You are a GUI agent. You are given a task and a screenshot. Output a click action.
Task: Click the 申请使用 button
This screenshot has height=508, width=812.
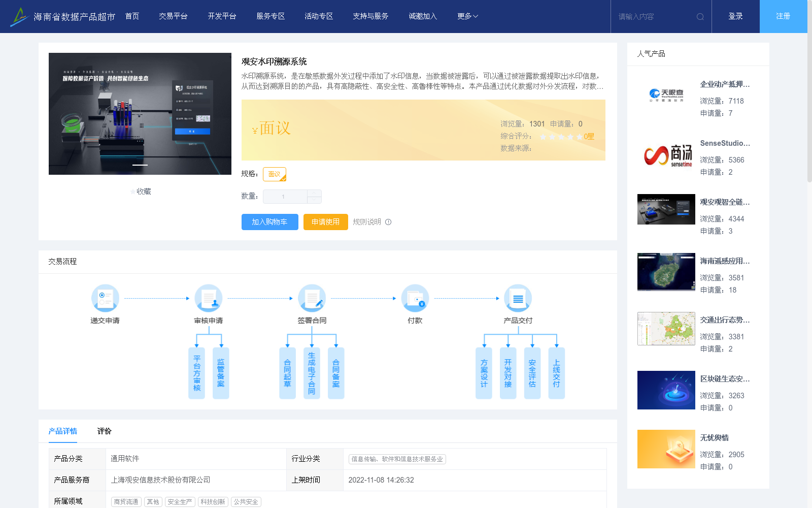click(325, 222)
